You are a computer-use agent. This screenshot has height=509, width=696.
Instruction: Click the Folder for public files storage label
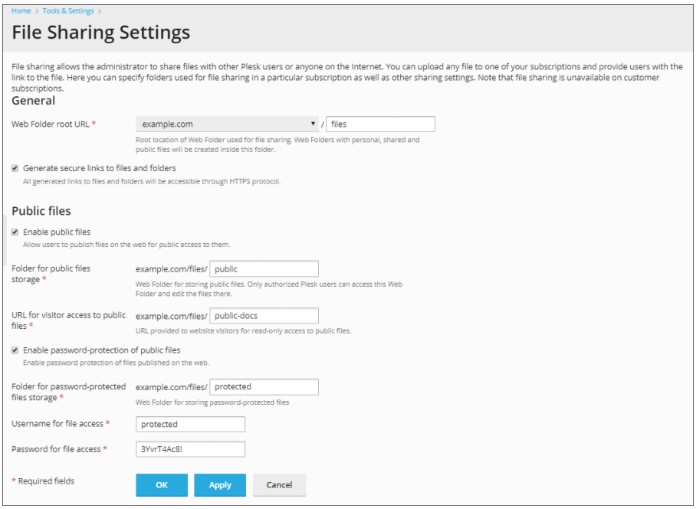(x=51, y=274)
